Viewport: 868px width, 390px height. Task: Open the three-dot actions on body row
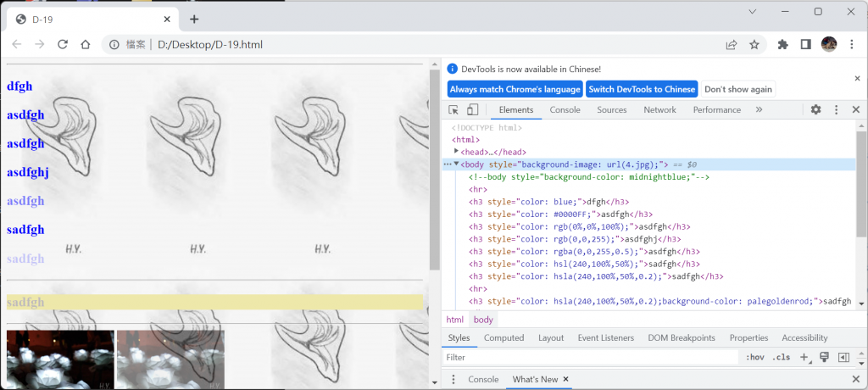tap(448, 164)
